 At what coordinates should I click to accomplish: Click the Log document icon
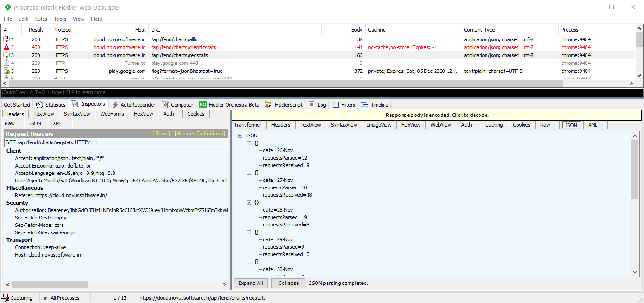(312, 105)
